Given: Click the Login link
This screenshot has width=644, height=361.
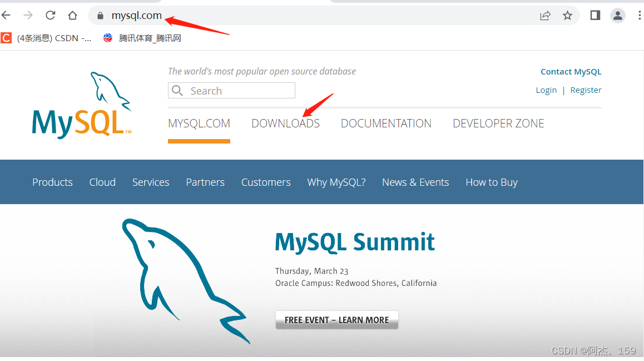Looking at the screenshot, I should click(x=546, y=90).
